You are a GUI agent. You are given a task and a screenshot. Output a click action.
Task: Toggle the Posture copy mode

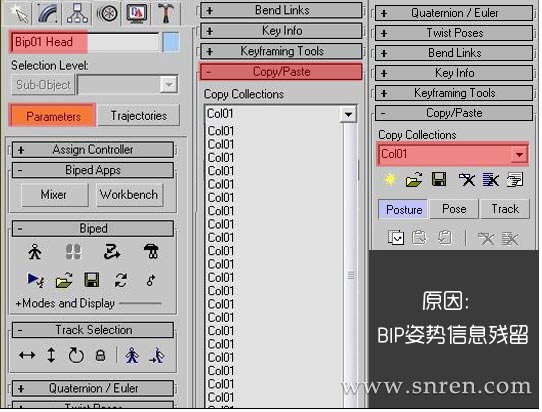click(x=404, y=209)
